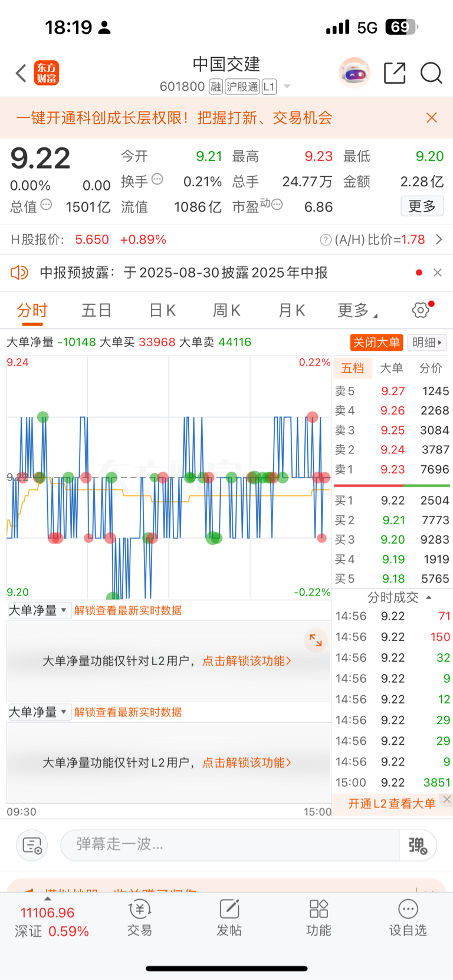Viewport: 453px width, 980px height.
Task: Tap the danmaku settings icon
Action: [32, 845]
